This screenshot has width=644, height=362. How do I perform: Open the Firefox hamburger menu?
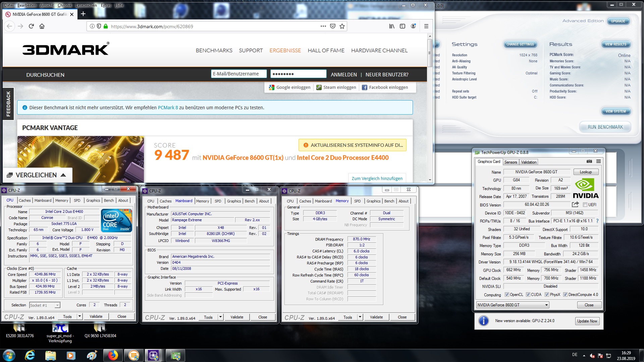coord(426,26)
